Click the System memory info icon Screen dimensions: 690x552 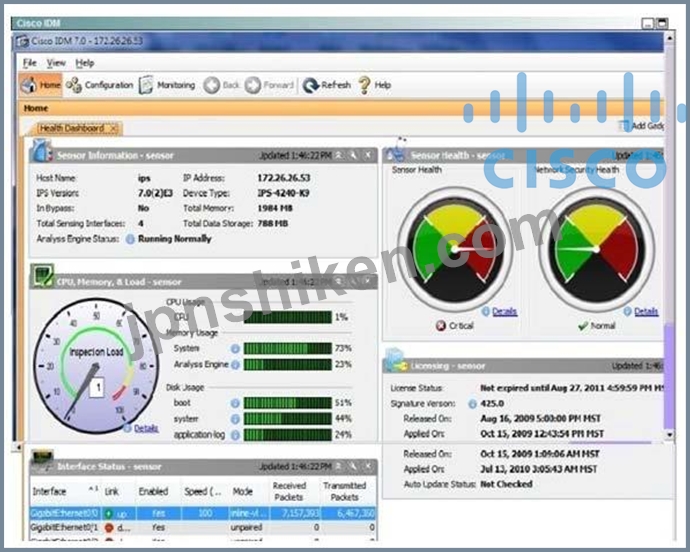(235, 349)
